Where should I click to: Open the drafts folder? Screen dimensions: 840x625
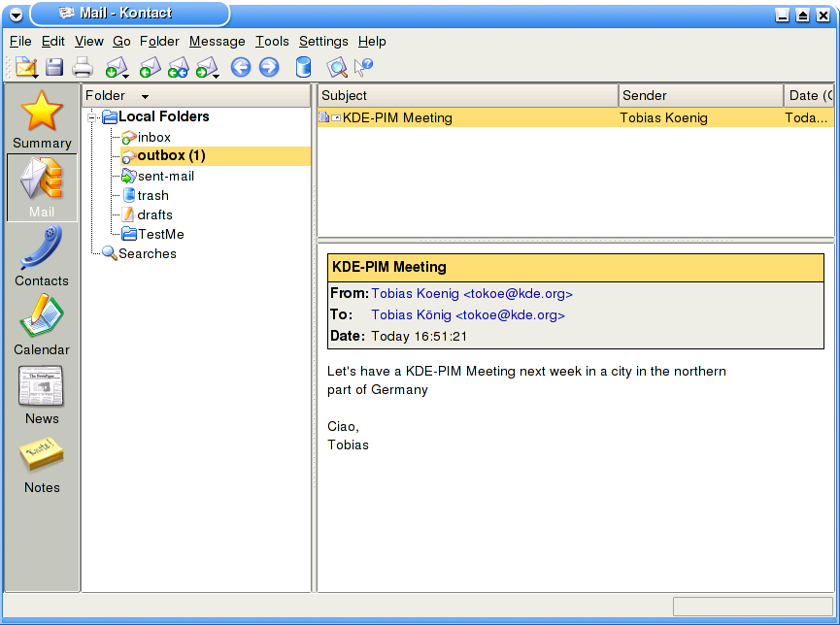[148, 214]
